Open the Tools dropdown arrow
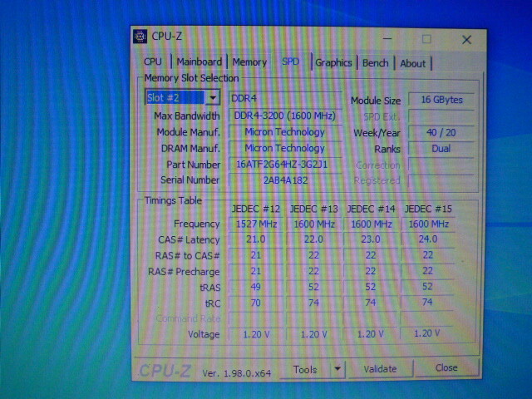The image size is (532, 399). [x=337, y=369]
